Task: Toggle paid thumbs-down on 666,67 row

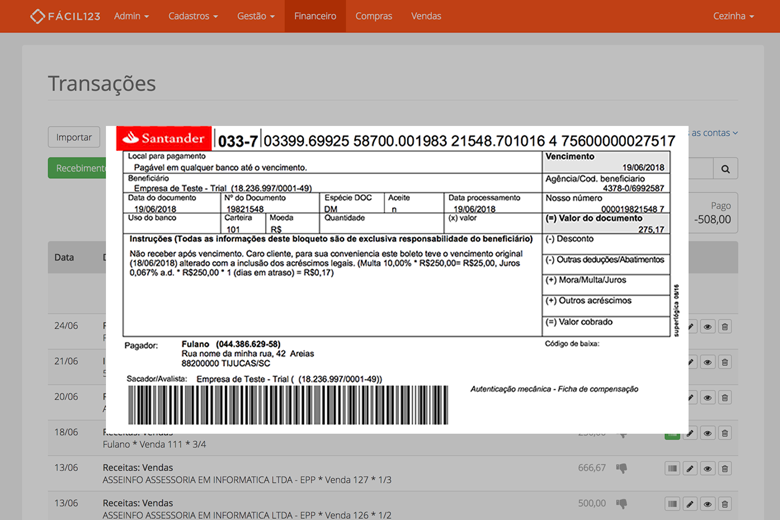Action: (621, 468)
